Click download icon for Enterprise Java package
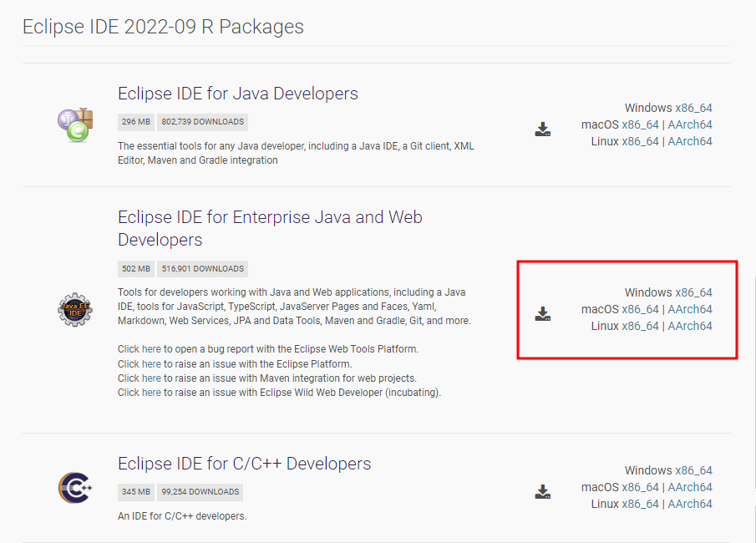The height and width of the screenshot is (543, 756). (543, 314)
